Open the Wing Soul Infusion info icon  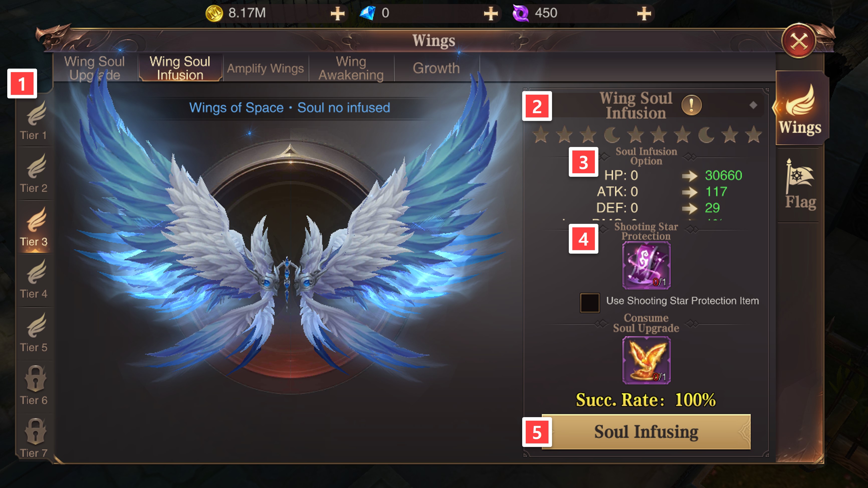(x=691, y=105)
